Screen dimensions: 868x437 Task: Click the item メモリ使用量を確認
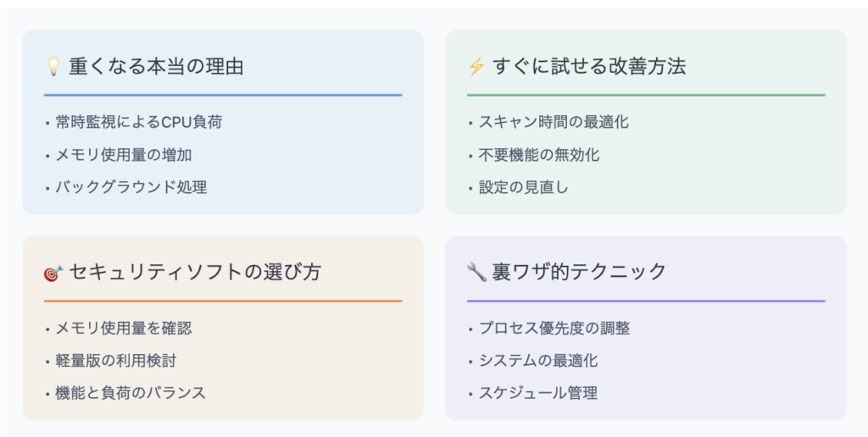click(124, 328)
